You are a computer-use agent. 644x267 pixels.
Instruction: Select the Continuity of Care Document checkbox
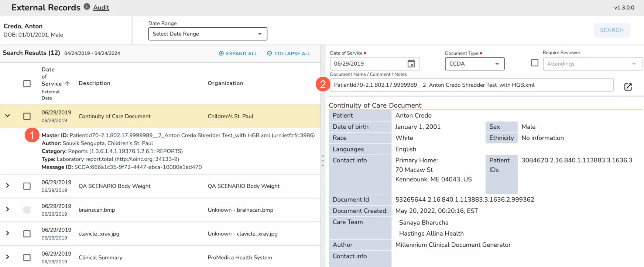(27, 117)
